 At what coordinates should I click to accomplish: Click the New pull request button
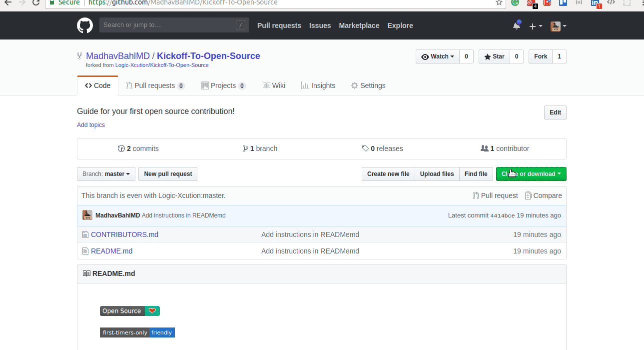[x=168, y=174]
